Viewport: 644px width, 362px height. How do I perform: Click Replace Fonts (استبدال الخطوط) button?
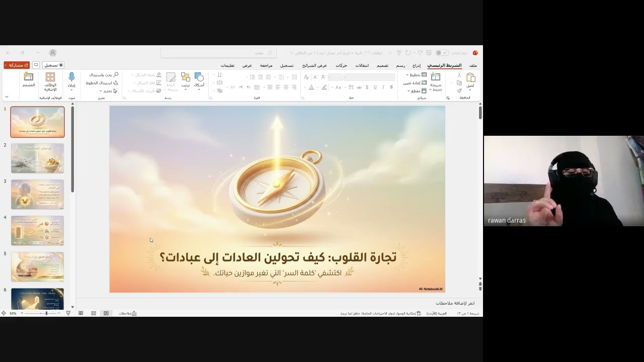(102, 83)
